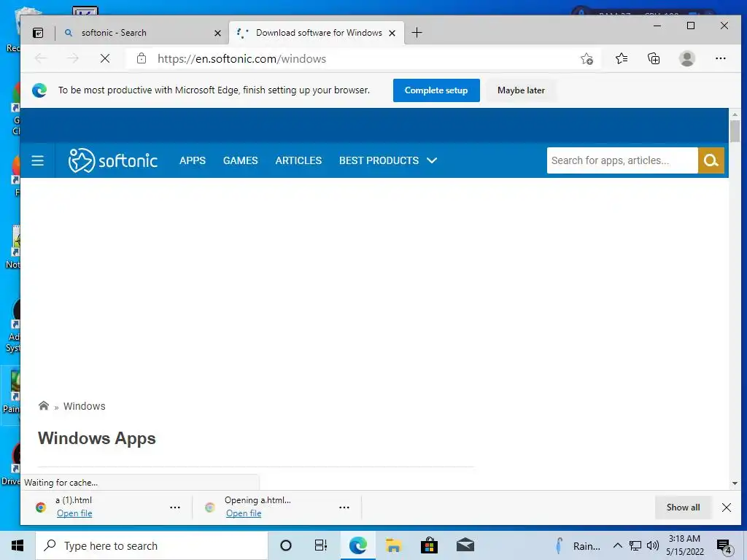Open the Favorites list icon

(622, 58)
